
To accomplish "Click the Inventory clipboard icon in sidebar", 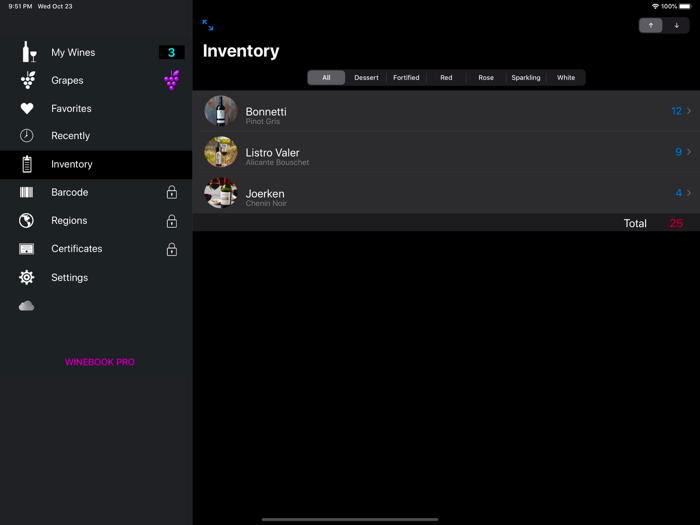I will 27,164.
